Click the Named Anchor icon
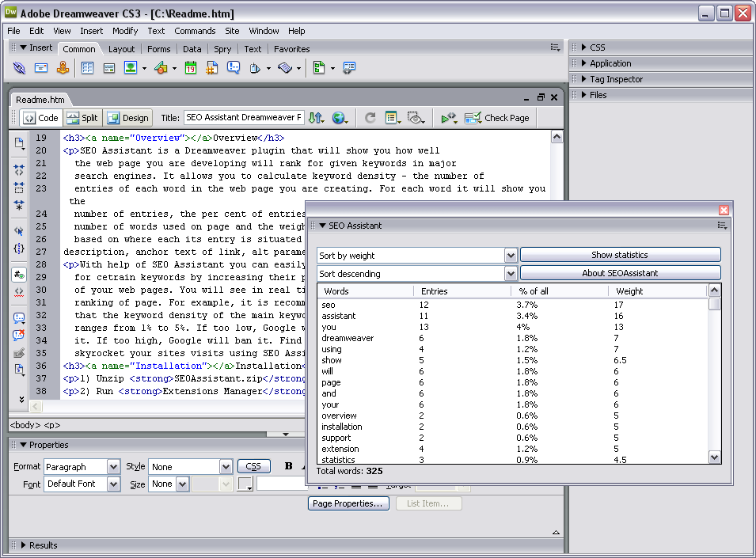This screenshot has height=558, width=756. click(x=63, y=69)
